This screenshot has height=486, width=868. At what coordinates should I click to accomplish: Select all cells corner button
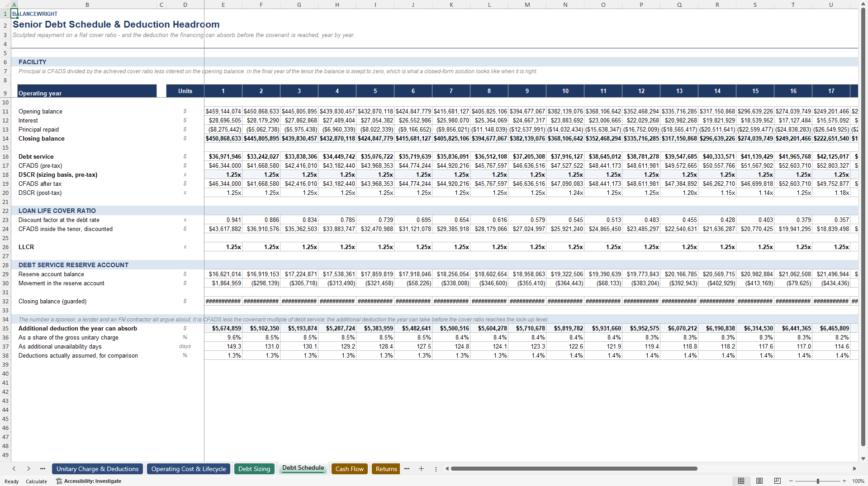point(5,5)
